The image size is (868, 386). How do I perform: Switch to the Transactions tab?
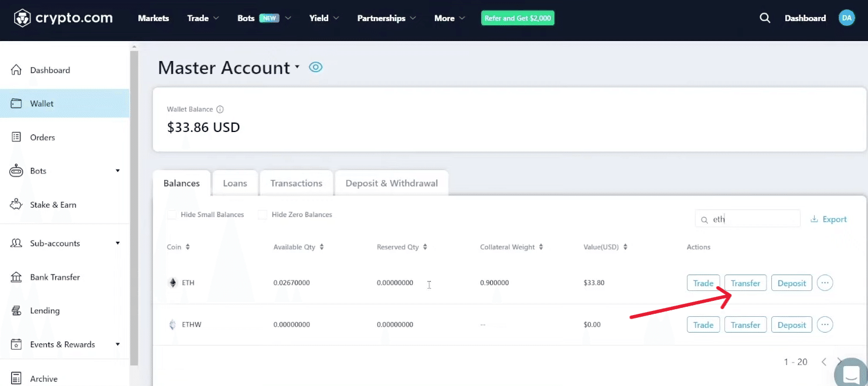[297, 183]
